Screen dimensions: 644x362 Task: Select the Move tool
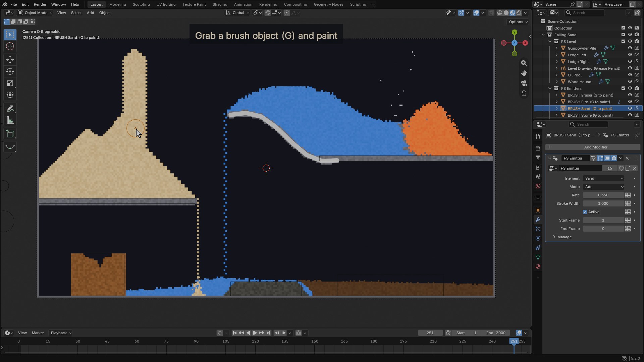coord(10,60)
